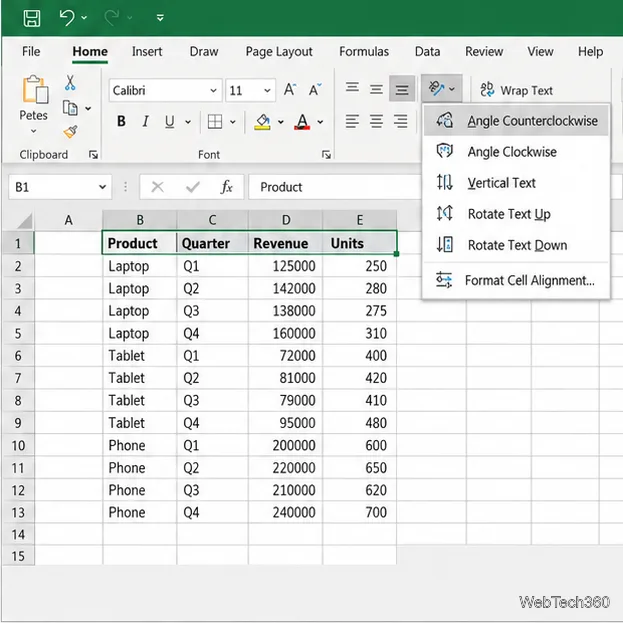
Task: Open the Clipboard dialog launcher
Action: click(x=93, y=155)
